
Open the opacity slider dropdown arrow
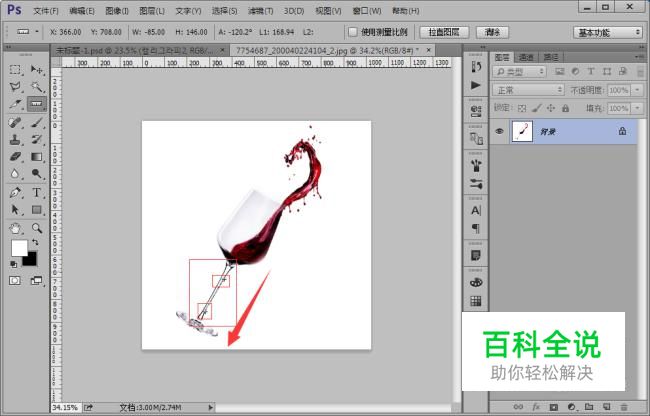[638, 90]
